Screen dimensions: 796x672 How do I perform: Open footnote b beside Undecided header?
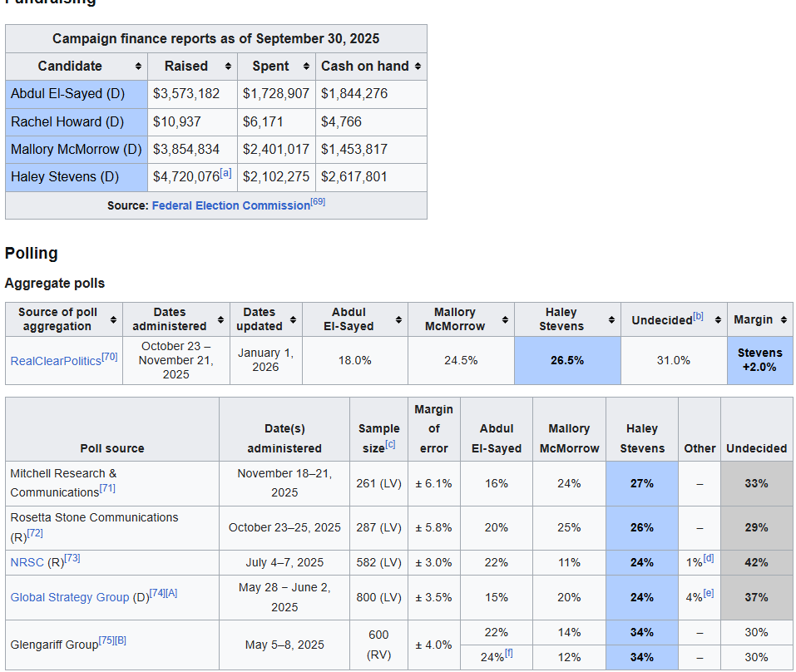pyautogui.click(x=698, y=316)
